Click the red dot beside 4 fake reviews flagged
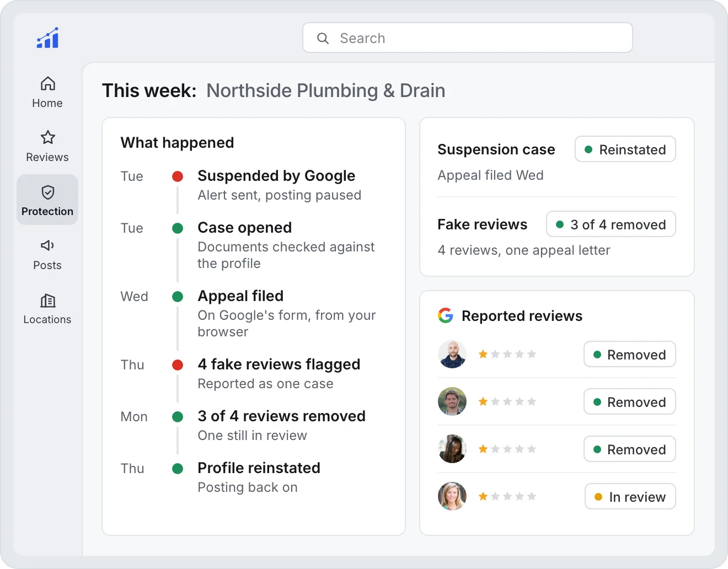 pos(178,365)
